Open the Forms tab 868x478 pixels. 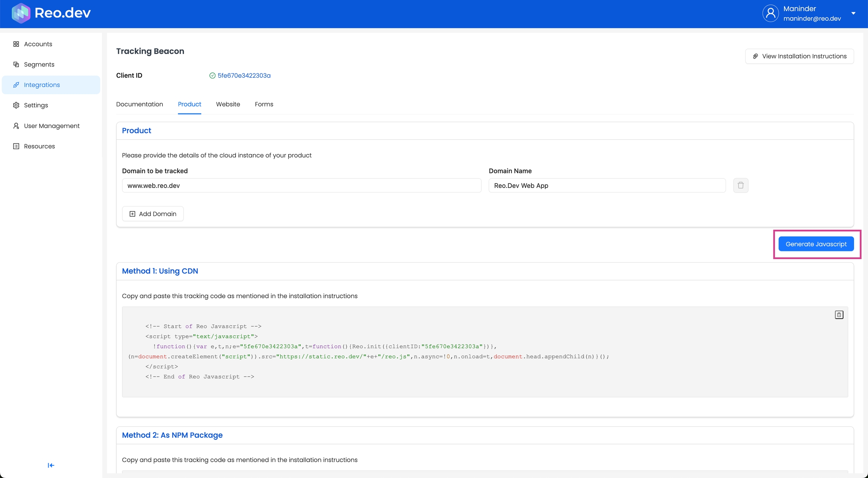click(x=264, y=104)
